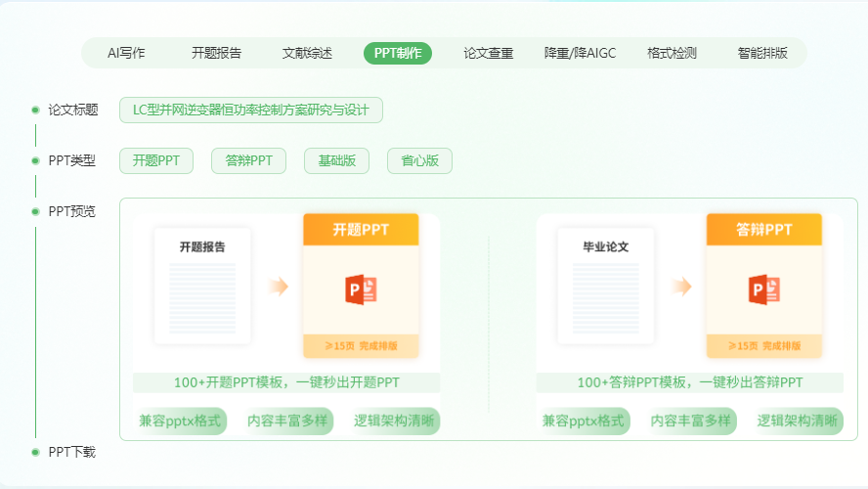868x489 pixels.
Task: Pick the 省心版 option
Action: pyautogui.click(x=419, y=160)
